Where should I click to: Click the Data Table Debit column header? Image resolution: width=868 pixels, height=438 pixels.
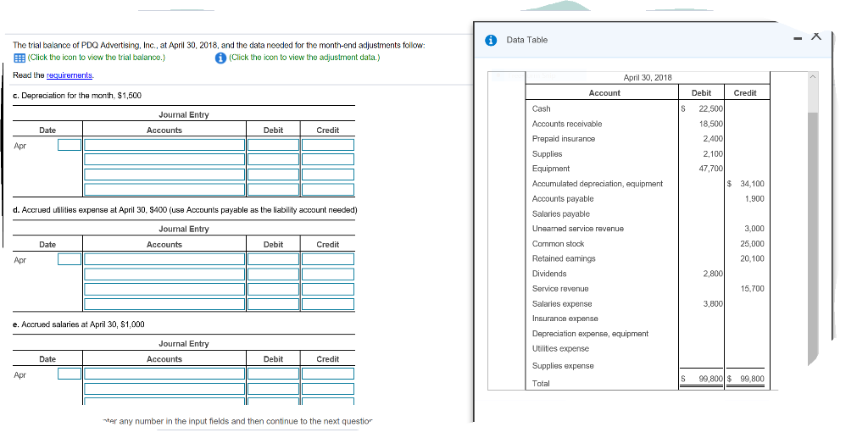coord(701,93)
